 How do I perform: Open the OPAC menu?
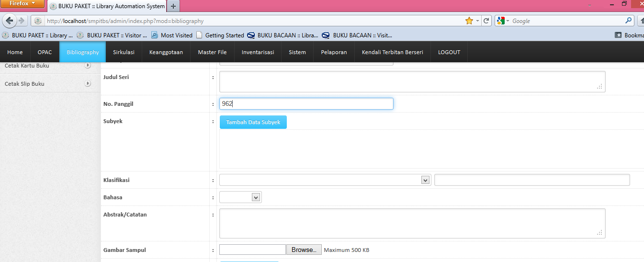coord(45,52)
